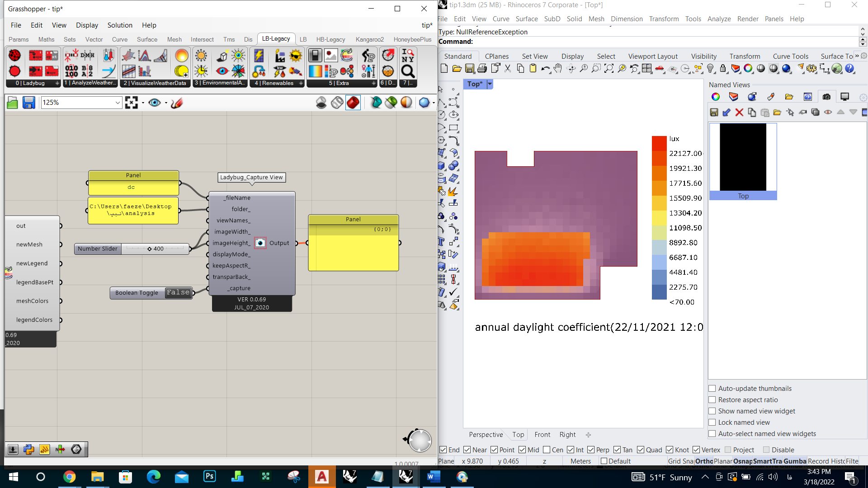The height and width of the screenshot is (488, 868).
Task: Expand the 4 | Renewables panel
Action: (x=301, y=83)
